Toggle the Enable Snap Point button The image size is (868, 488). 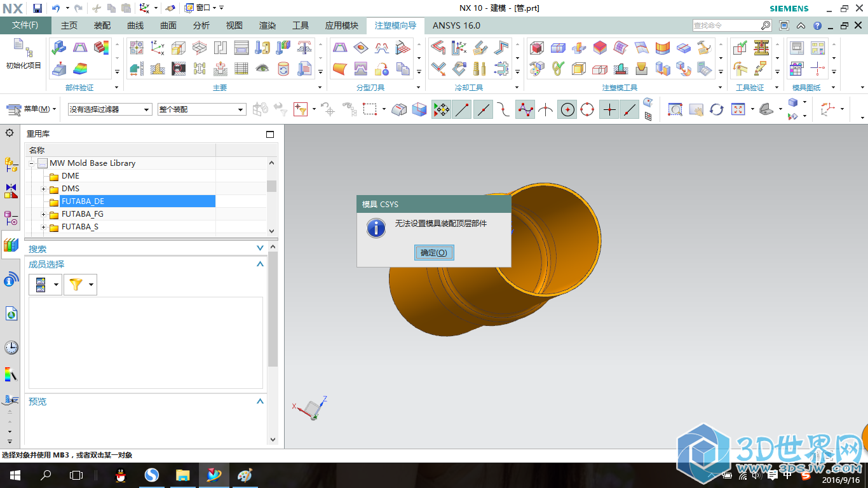(x=441, y=109)
